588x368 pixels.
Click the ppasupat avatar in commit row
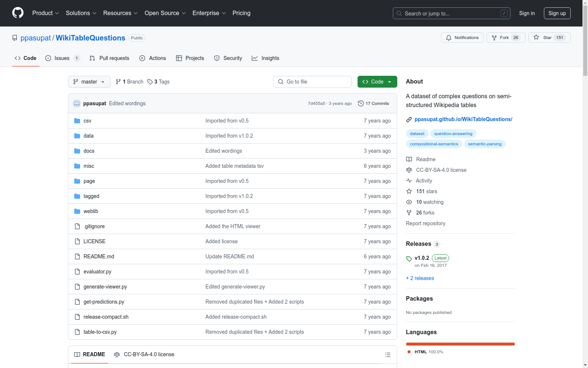[77, 103]
